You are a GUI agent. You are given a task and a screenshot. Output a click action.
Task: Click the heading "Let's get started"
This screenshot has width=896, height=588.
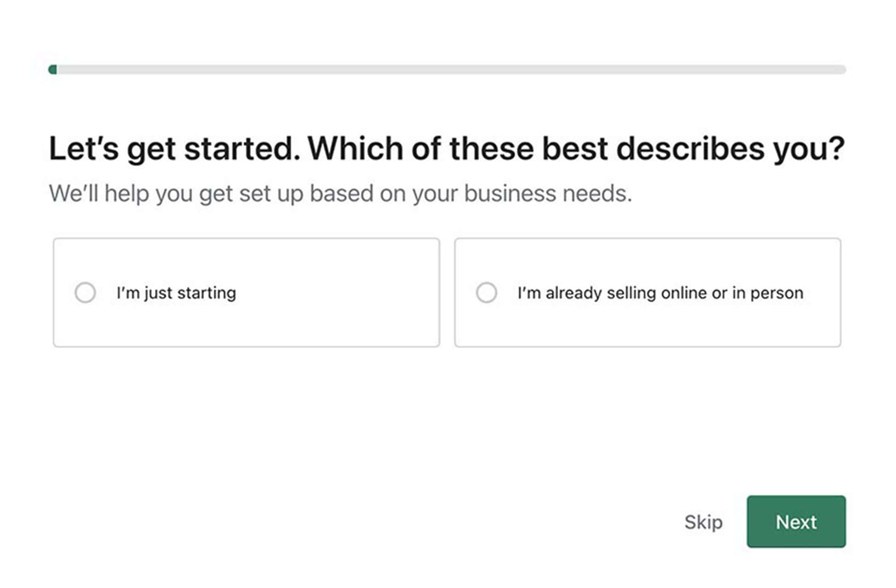pos(448,147)
